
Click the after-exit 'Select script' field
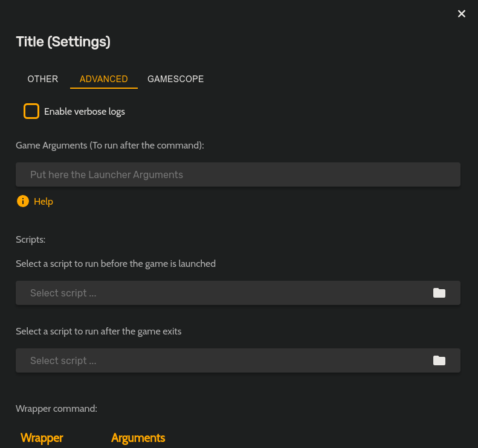(224, 360)
